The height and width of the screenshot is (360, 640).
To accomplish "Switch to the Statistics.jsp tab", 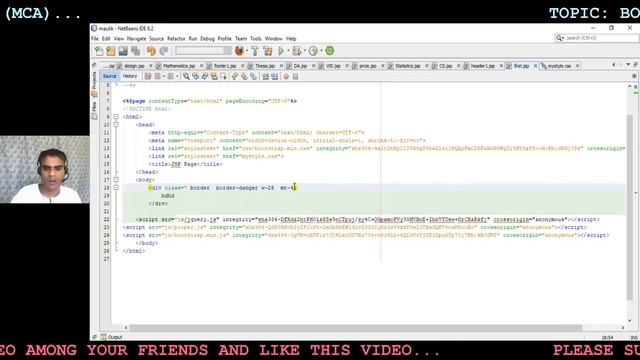I will click(407, 66).
